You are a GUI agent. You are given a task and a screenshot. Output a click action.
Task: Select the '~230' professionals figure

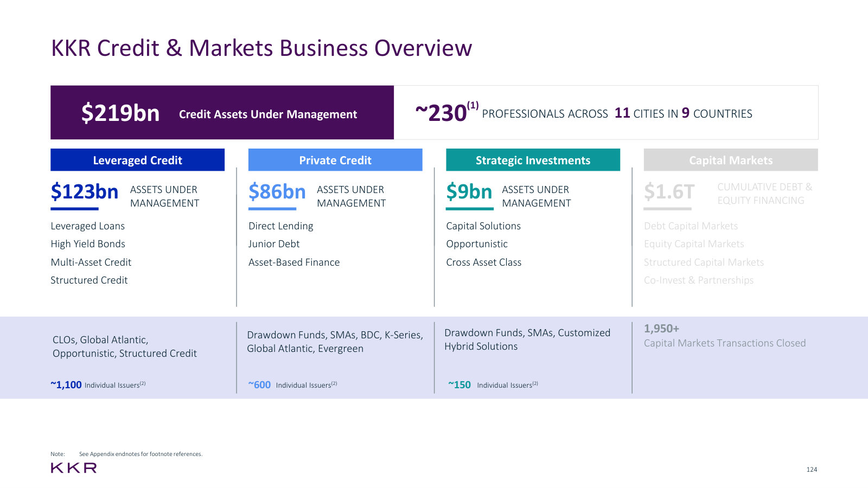click(441, 113)
